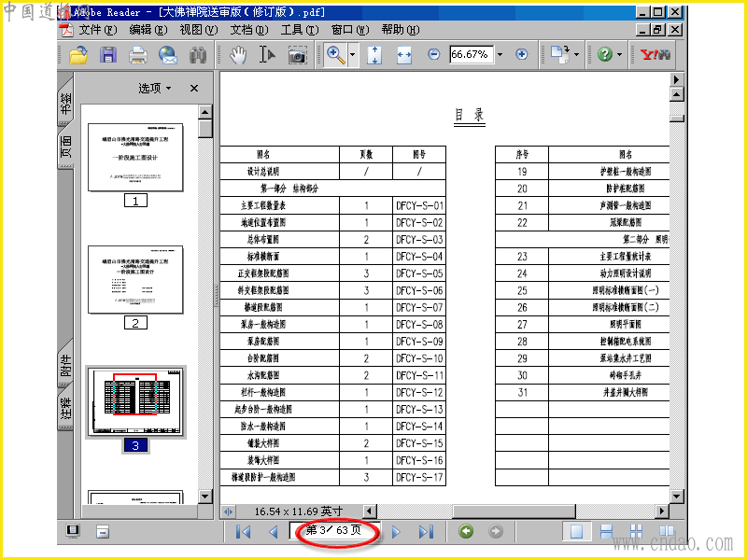Select page 2 thumbnail
The image size is (747, 560).
tap(135, 280)
